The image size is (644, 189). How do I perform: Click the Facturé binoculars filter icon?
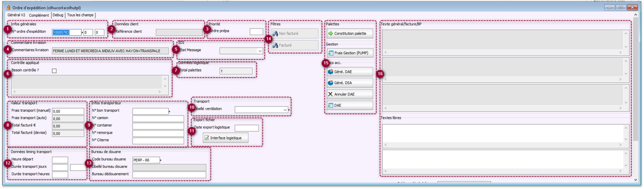point(275,45)
